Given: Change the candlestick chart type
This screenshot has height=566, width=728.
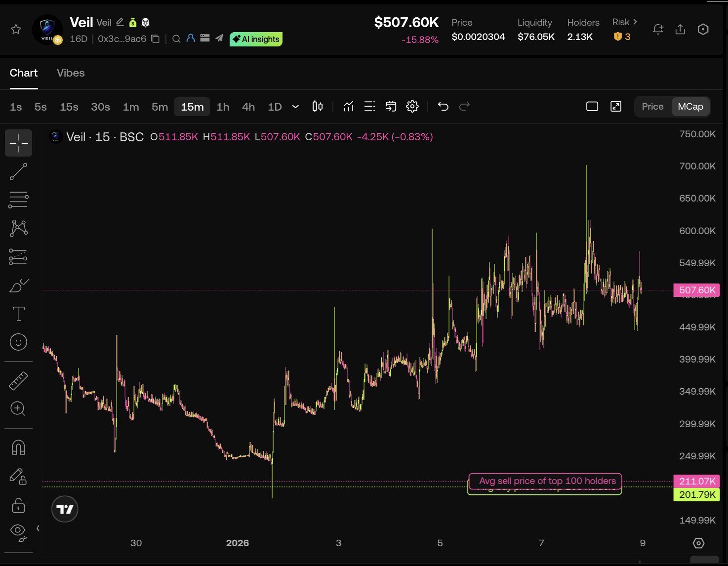Looking at the screenshot, I should tap(318, 106).
